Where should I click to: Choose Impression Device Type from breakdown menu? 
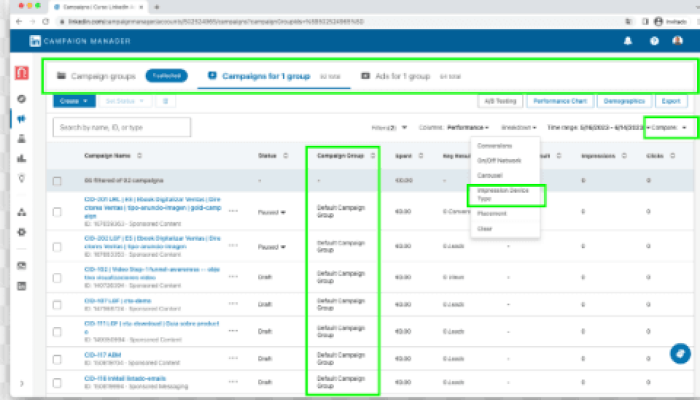pyautogui.click(x=505, y=194)
